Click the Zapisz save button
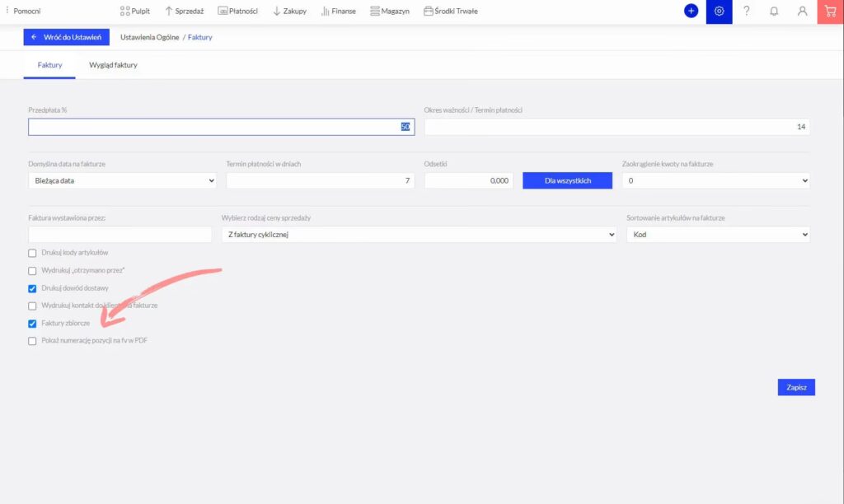844x504 pixels. pos(796,387)
